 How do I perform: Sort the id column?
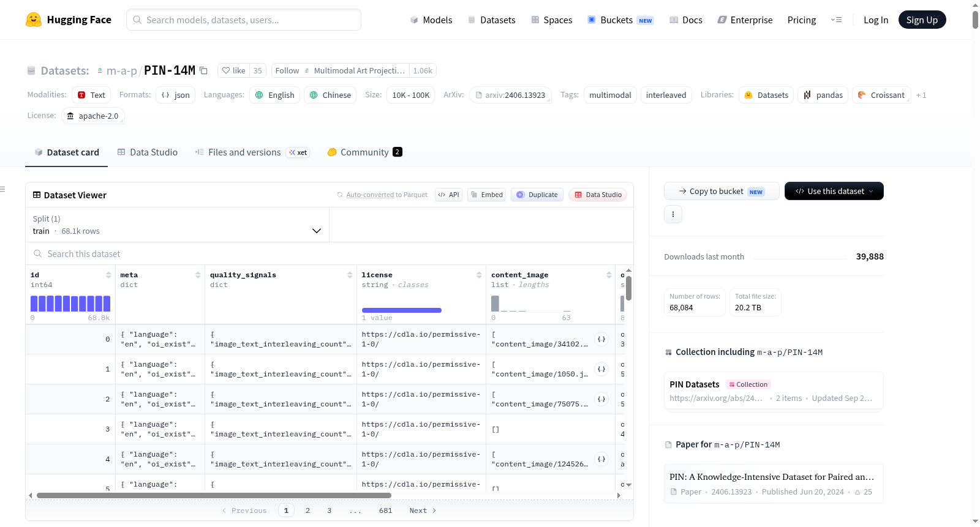108,275
